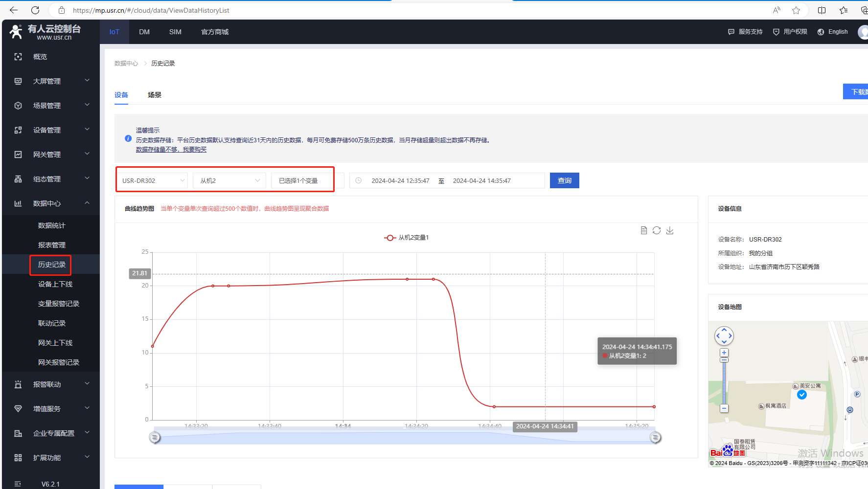
Task: Open the 已选择1个变量 variable selector
Action: [x=302, y=180]
